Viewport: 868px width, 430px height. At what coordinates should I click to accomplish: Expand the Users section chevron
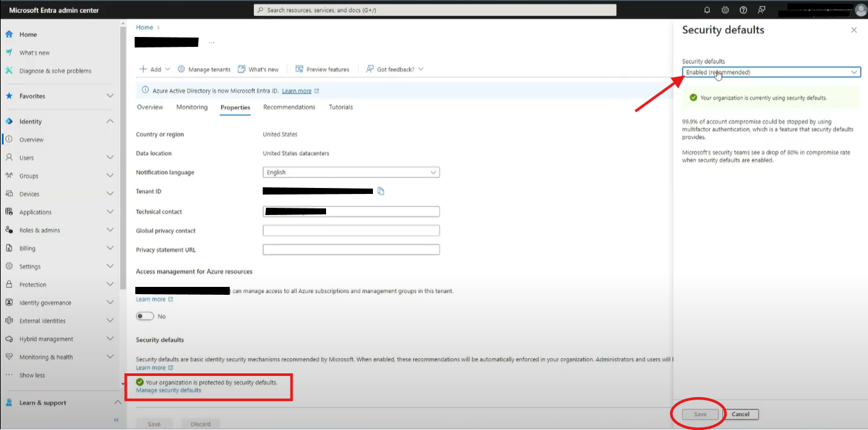point(110,158)
